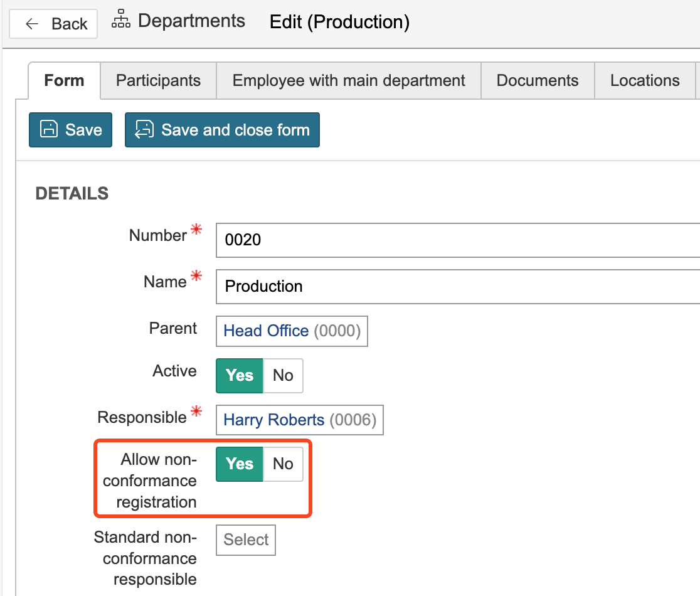Switch to the Form tab
The image size is (700, 596).
pos(64,81)
